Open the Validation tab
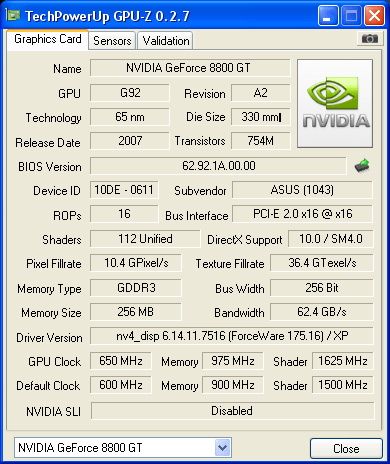Screen dimensions: 390x464 (x=166, y=41)
